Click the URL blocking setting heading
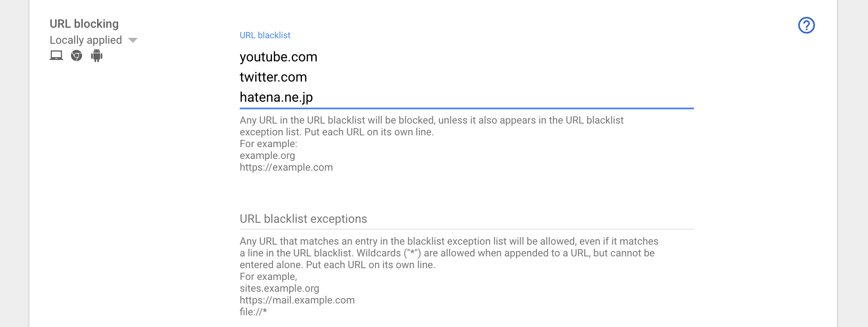 pyautogui.click(x=84, y=24)
